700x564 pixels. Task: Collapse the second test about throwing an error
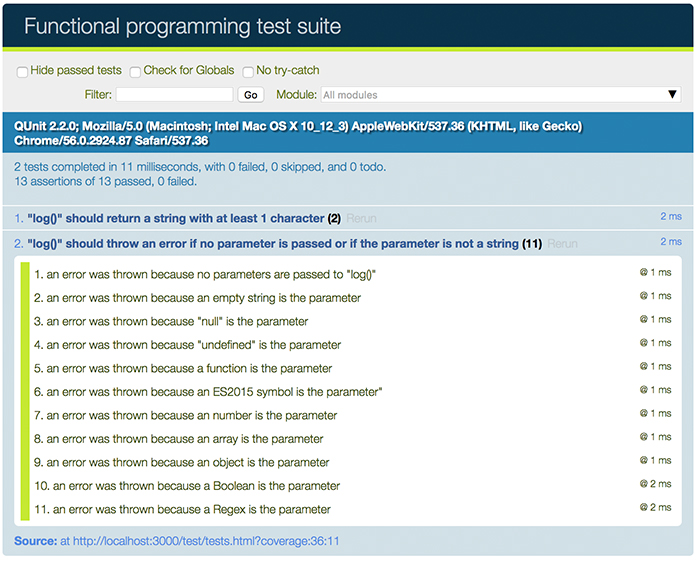tap(270, 244)
